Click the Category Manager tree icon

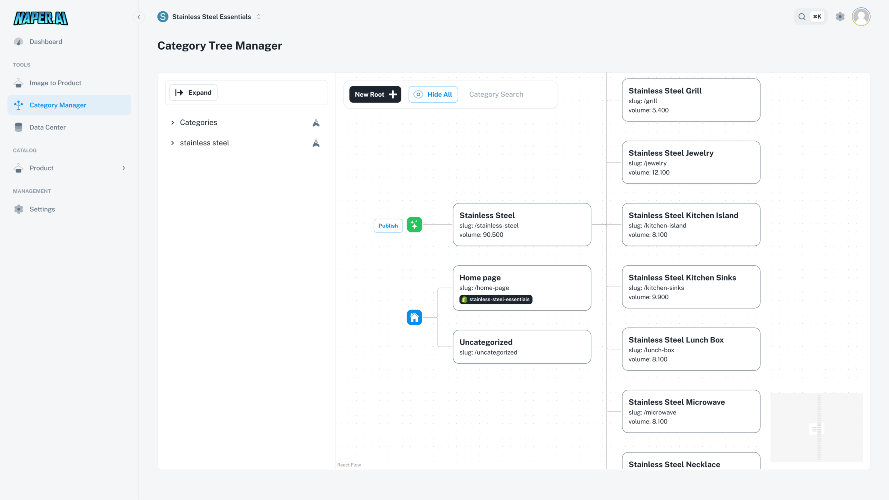pos(19,105)
